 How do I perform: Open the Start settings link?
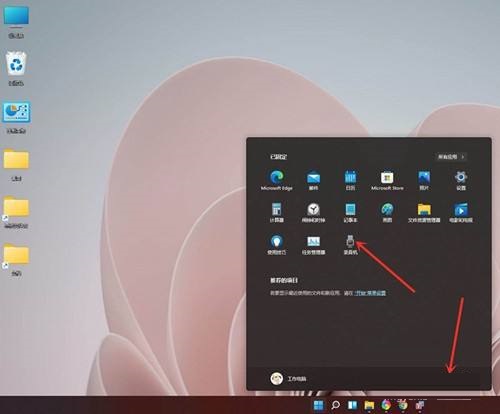click(370, 293)
